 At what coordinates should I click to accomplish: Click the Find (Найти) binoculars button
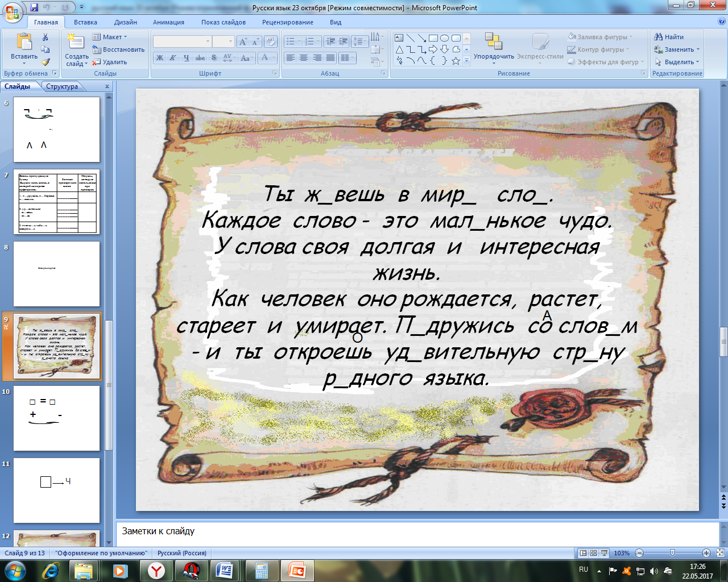669,37
